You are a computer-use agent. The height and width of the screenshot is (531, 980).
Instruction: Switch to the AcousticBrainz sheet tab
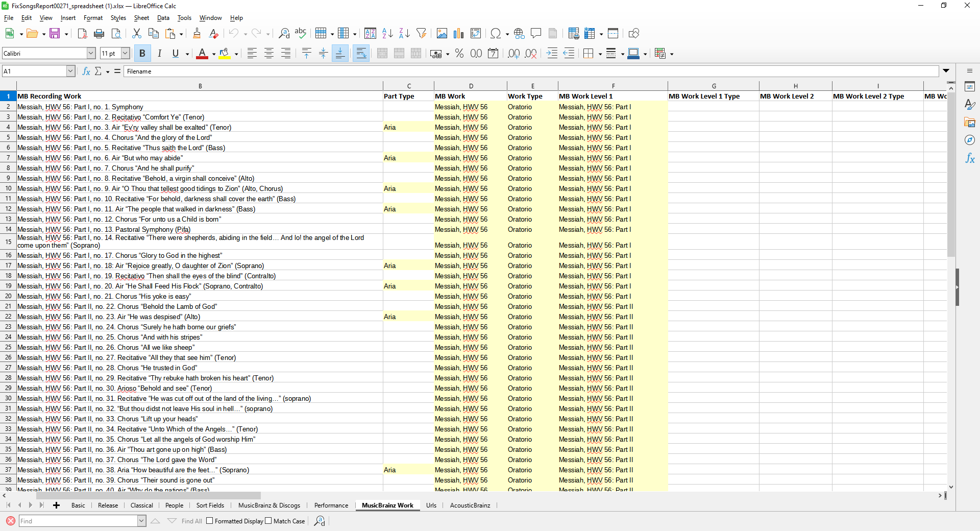(470, 505)
